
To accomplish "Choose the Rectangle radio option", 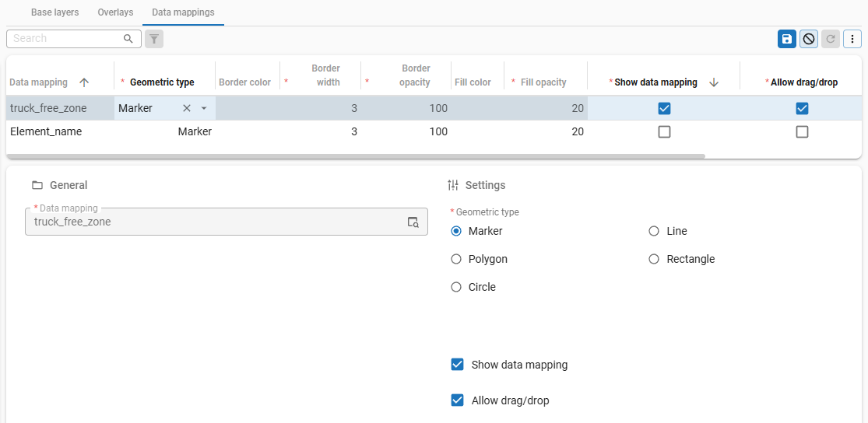I will [654, 259].
